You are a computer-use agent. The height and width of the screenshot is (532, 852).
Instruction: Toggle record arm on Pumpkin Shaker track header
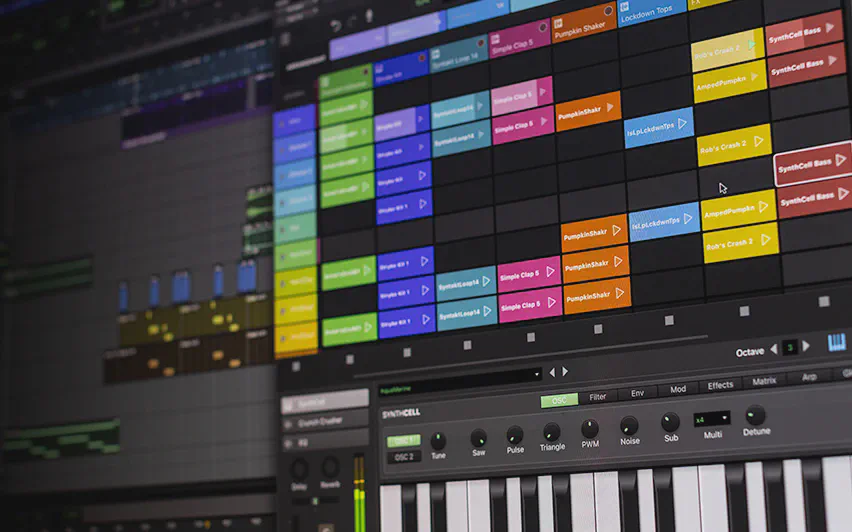607,10
